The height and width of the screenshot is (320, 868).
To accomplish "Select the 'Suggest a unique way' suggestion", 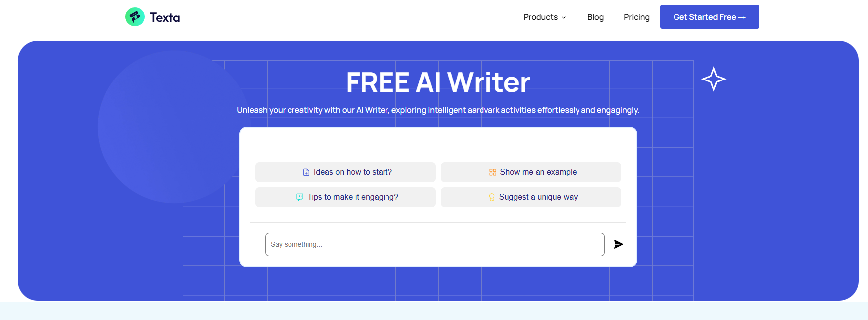I will (531, 197).
